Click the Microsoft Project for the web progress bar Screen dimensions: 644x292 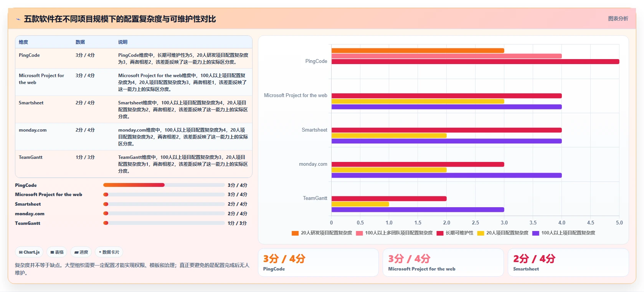(x=164, y=195)
